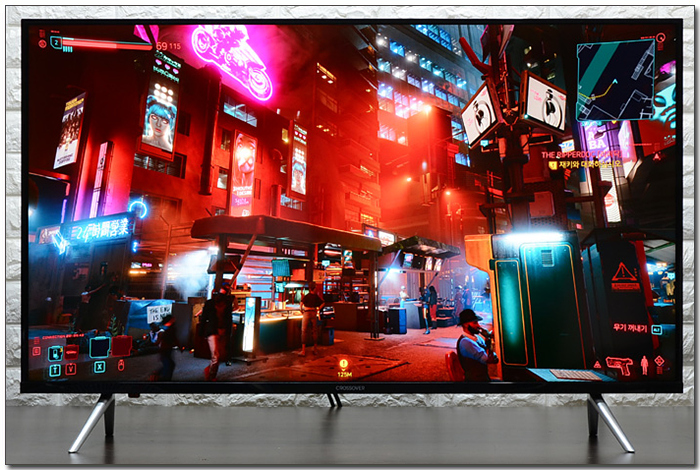700x470 pixels.
Task: Click the red health bar
Action: click(x=107, y=44)
